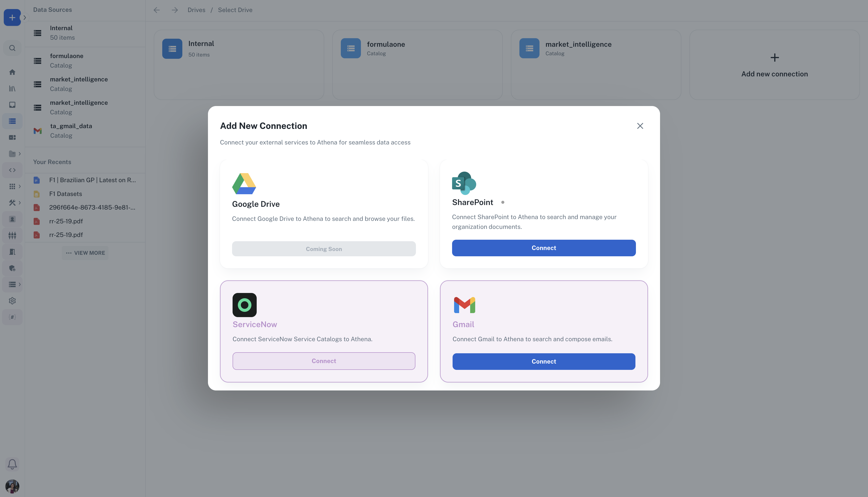This screenshot has width=868, height=497.
Task: Open user profile avatar
Action: pyautogui.click(x=12, y=486)
